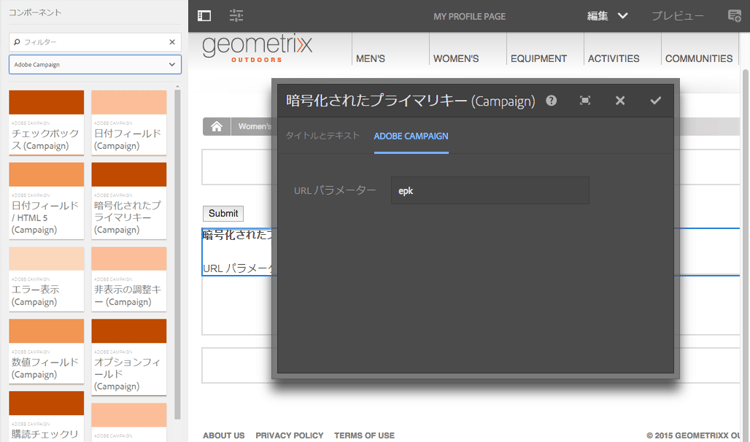The height and width of the screenshot is (442, 750).
Task: Click the component panel scrollbar
Action: (x=177, y=254)
